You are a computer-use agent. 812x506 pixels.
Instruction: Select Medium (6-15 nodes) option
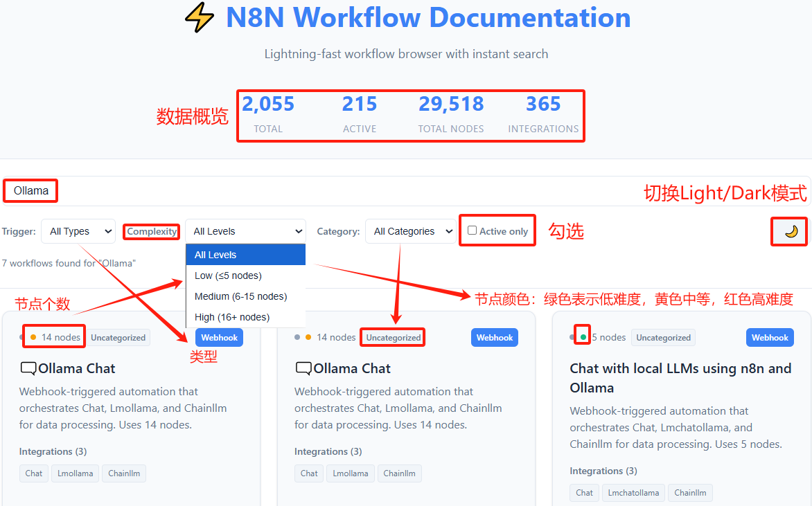[245, 296]
